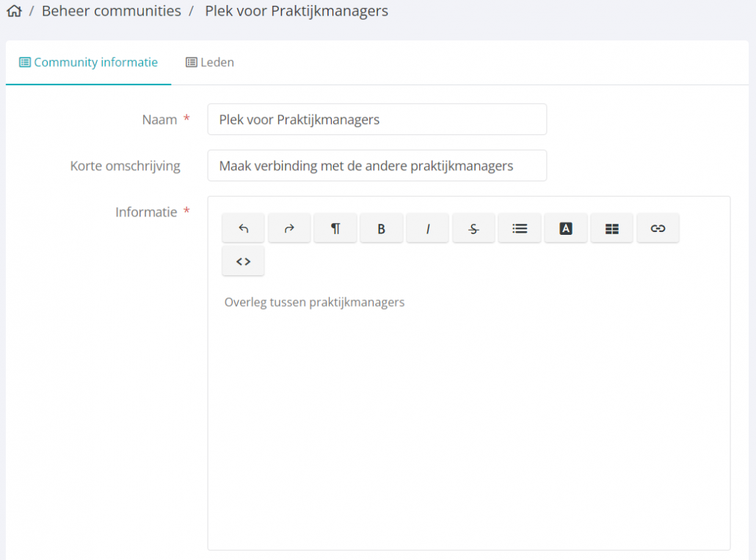Click the Korte omschrijving label
Screen dimensions: 756x560
[x=126, y=166]
